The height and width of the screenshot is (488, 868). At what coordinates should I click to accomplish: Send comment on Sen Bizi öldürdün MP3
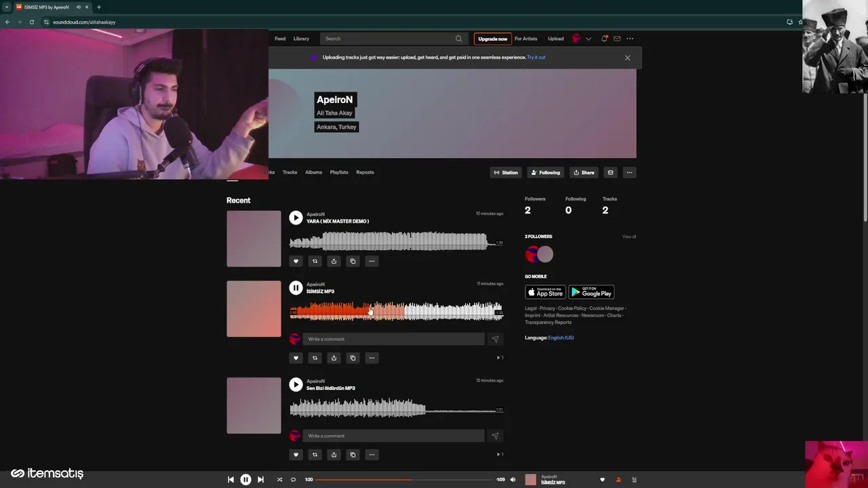495,436
